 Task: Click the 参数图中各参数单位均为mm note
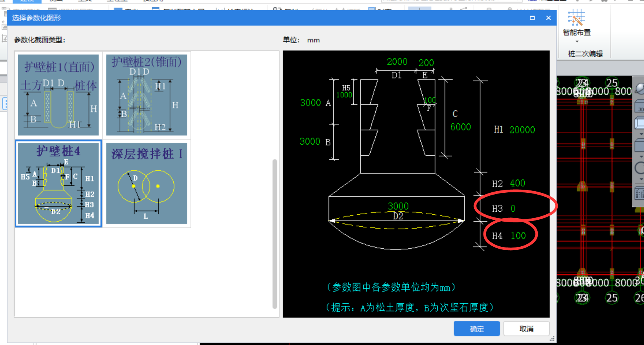coord(391,287)
